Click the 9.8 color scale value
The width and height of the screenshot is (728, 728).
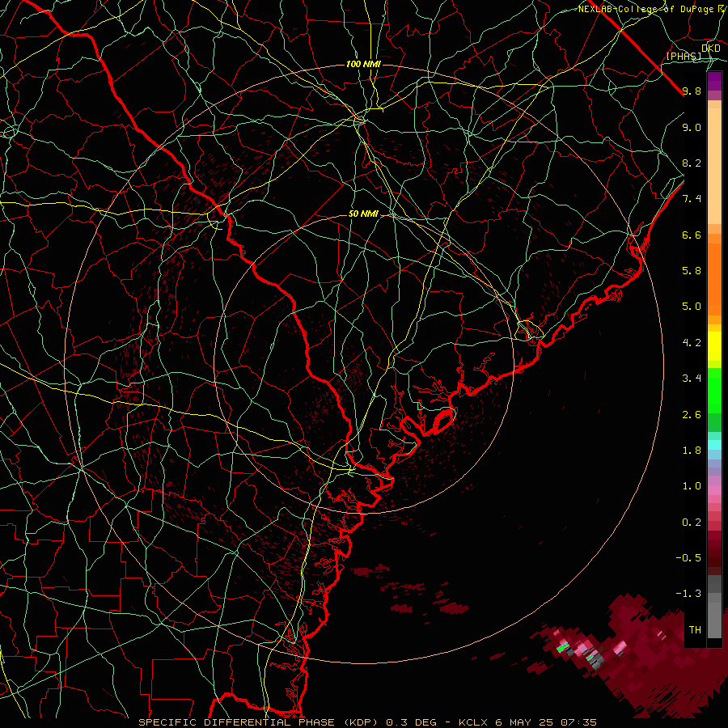pos(692,91)
